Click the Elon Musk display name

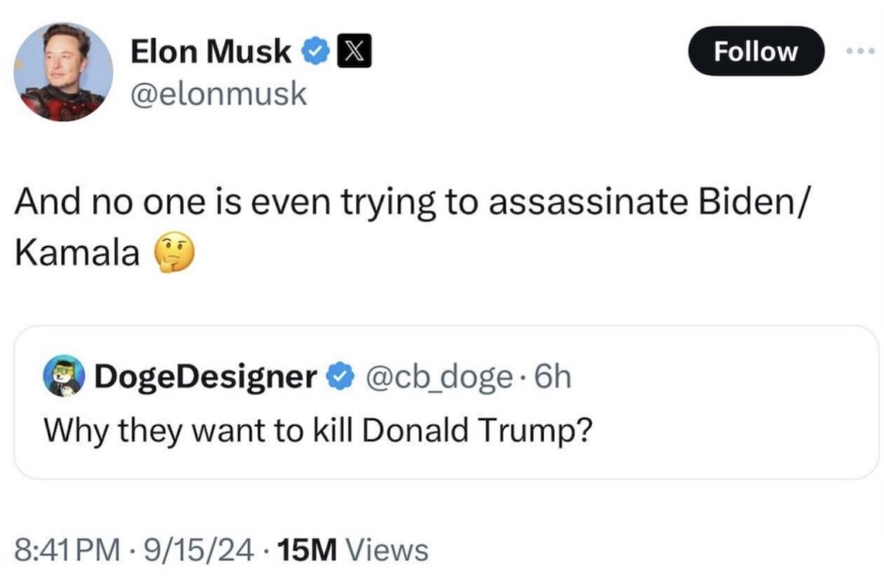pyautogui.click(x=211, y=53)
